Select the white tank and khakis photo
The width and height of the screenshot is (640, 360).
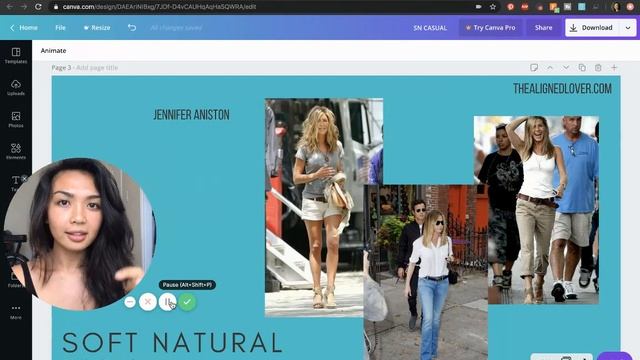coord(536,210)
